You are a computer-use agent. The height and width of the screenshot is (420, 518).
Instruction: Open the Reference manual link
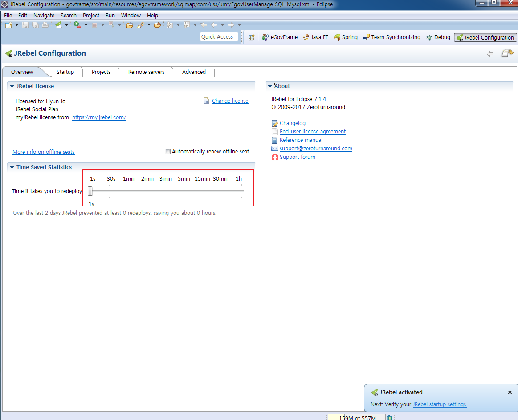point(301,140)
